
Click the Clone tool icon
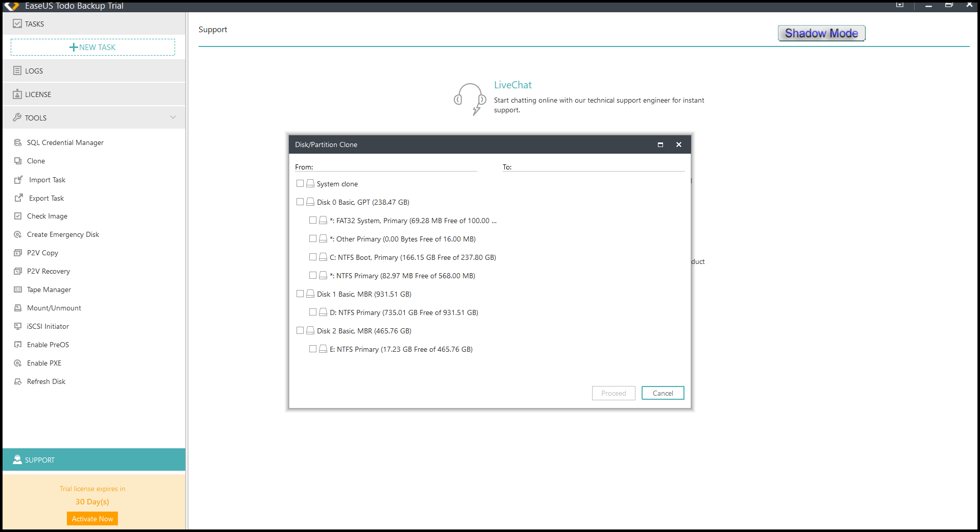pyautogui.click(x=18, y=161)
